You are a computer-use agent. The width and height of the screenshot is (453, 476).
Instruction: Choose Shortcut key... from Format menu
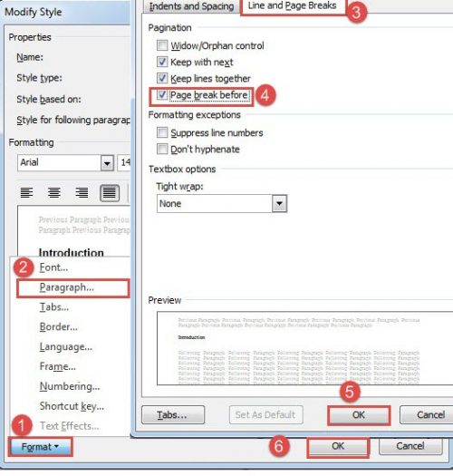click(72, 406)
